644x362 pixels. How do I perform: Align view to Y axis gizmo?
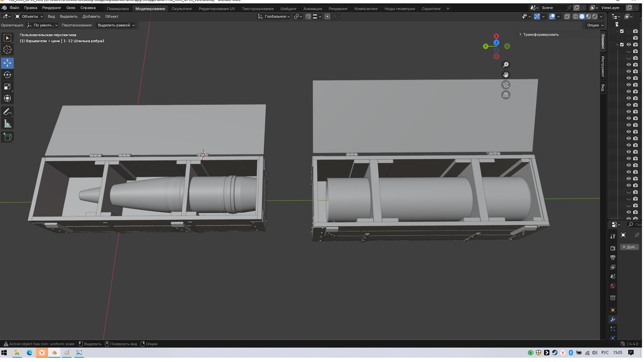coord(486,46)
